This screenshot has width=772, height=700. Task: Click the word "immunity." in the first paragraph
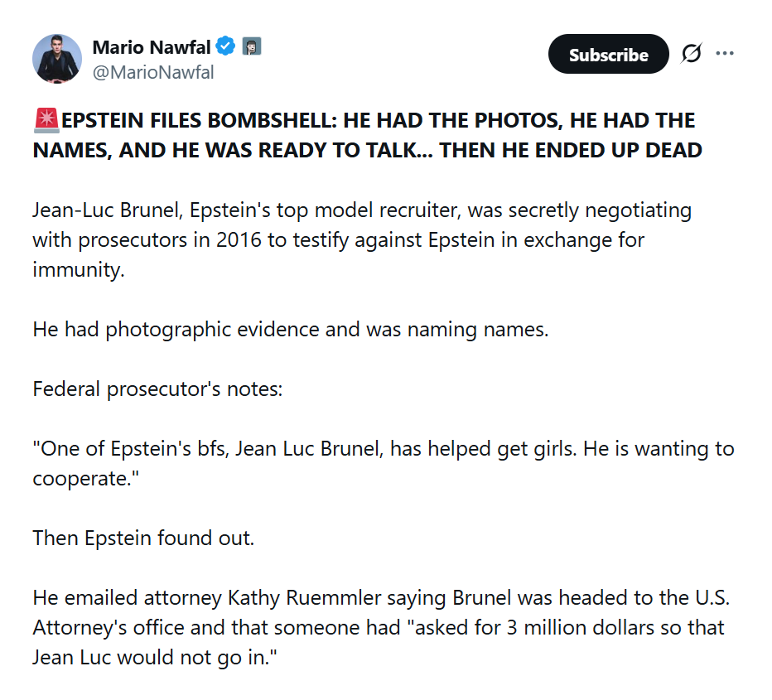(79, 270)
